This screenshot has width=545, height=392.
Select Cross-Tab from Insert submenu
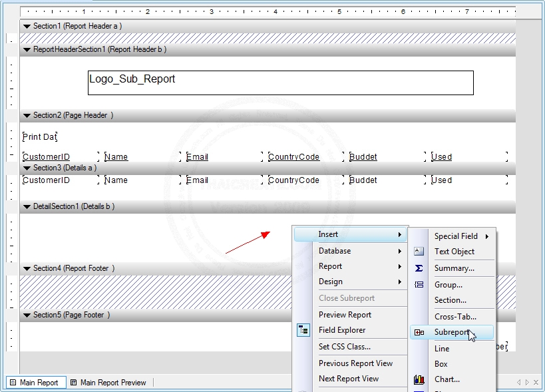[455, 317]
